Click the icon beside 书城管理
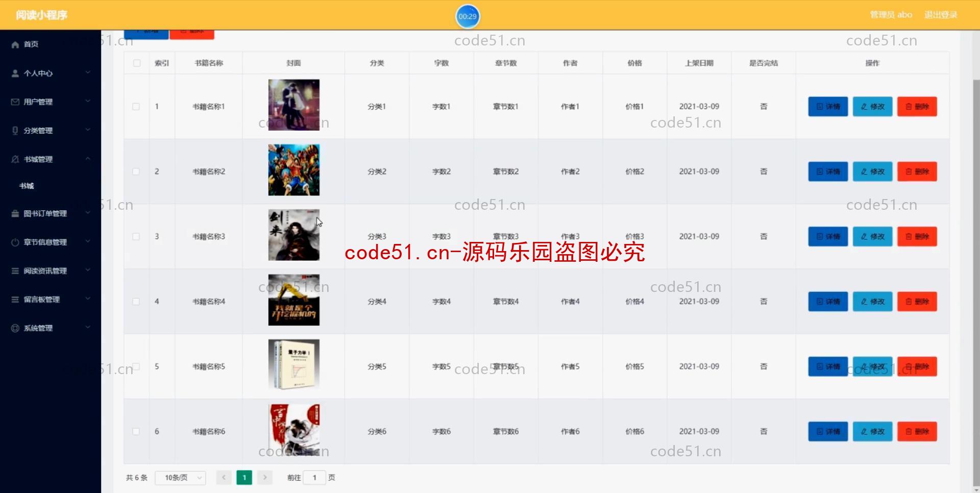980x493 pixels. pos(15,159)
